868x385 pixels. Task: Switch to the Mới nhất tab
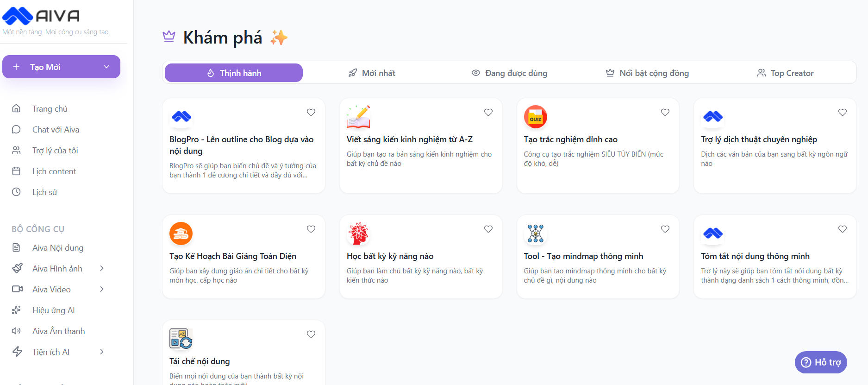pos(372,73)
